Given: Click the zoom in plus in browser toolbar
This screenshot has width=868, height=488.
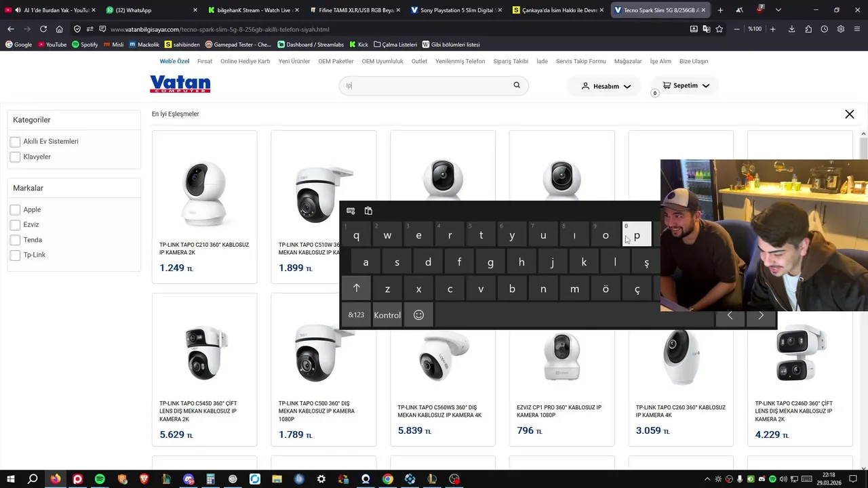Looking at the screenshot, I should point(772,29).
